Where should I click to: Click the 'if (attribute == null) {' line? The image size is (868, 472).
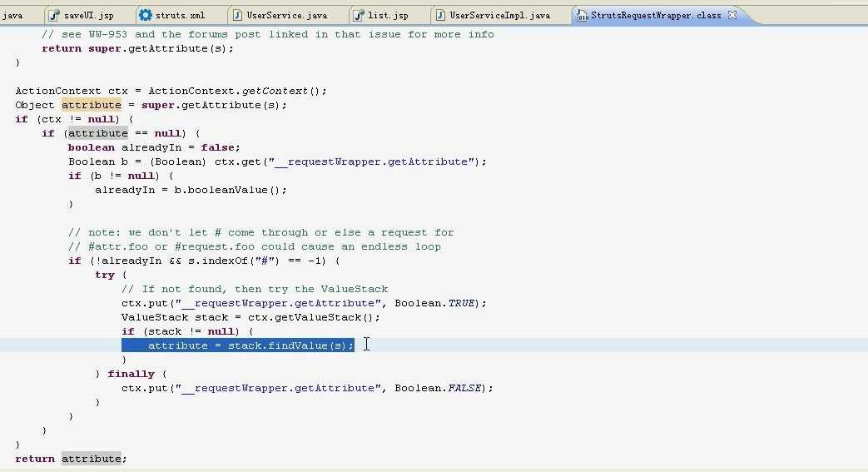(x=121, y=133)
